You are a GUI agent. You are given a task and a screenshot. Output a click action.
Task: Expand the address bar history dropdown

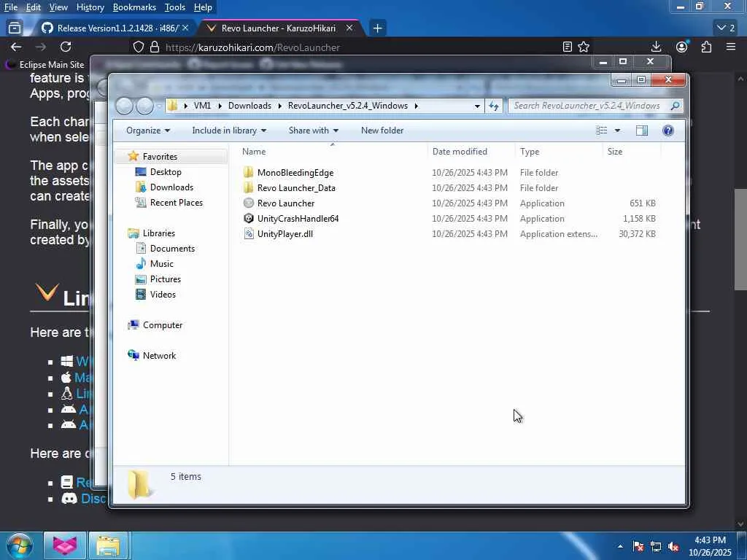(x=477, y=106)
